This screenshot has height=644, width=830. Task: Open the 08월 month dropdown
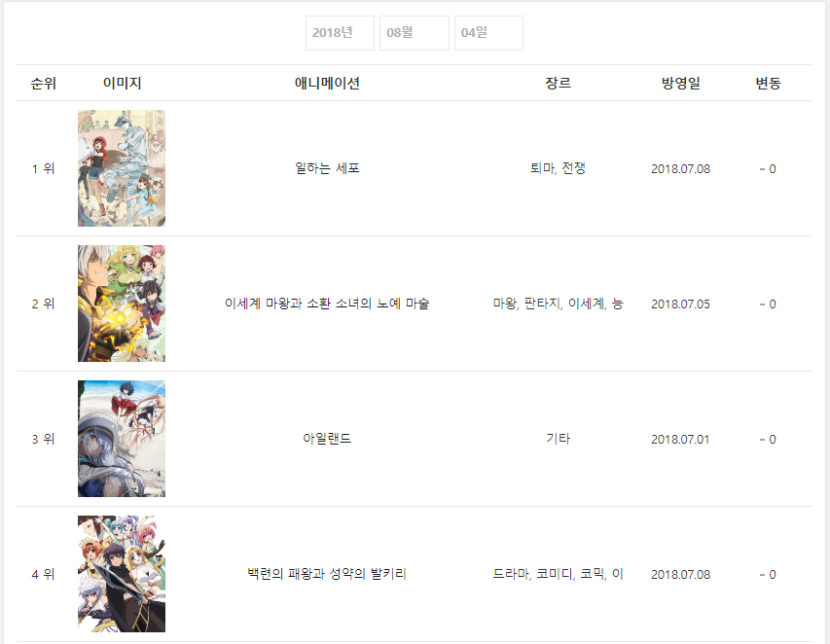coord(415,33)
